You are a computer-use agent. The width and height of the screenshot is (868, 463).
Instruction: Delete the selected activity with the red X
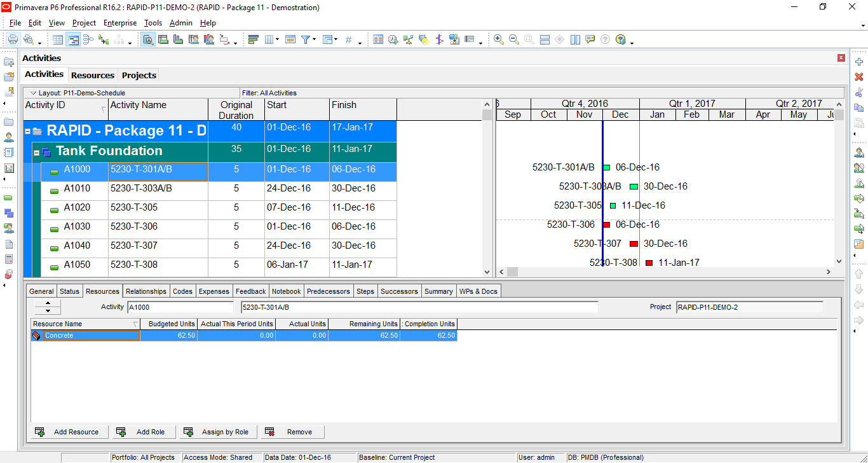tap(859, 77)
